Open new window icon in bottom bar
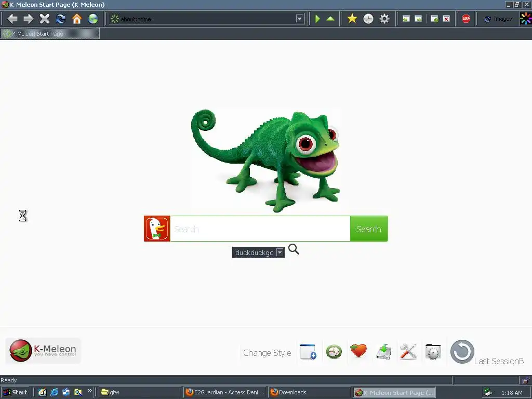532x399 pixels. click(308, 352)
